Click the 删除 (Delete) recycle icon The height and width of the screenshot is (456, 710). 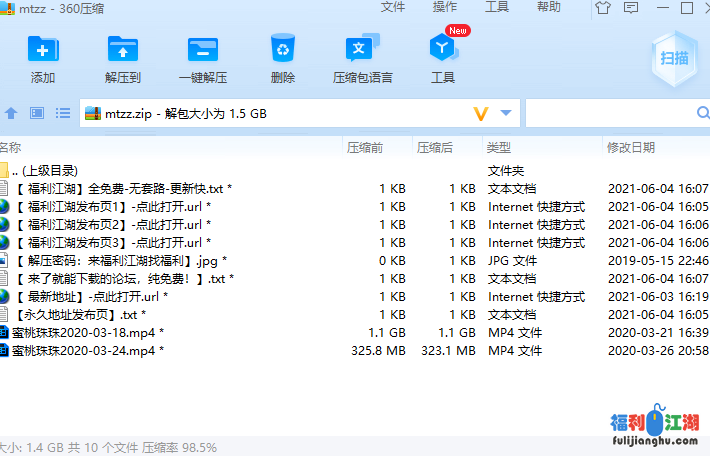(x=282, y=50)
